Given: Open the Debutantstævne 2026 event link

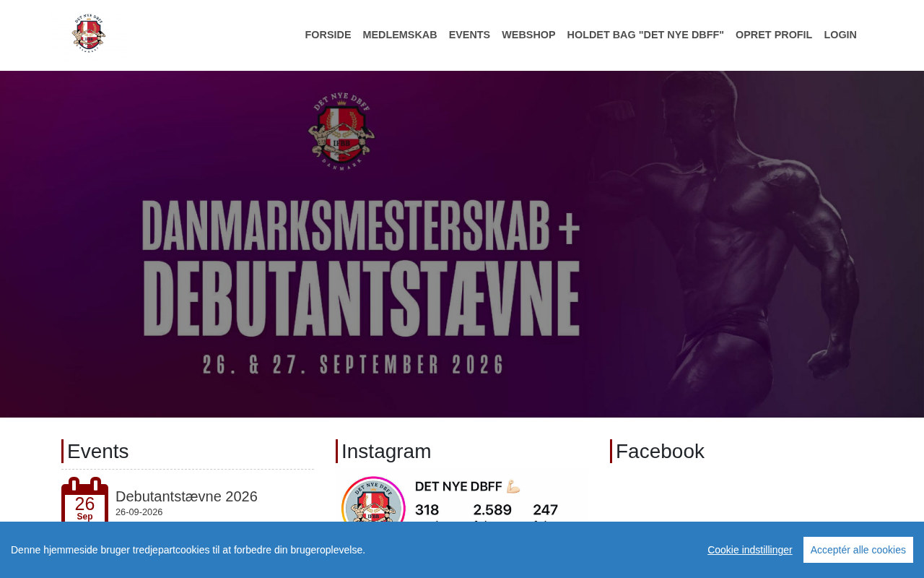Looking at the screenshot, I should pyautogui.click(x=186, y=496).
